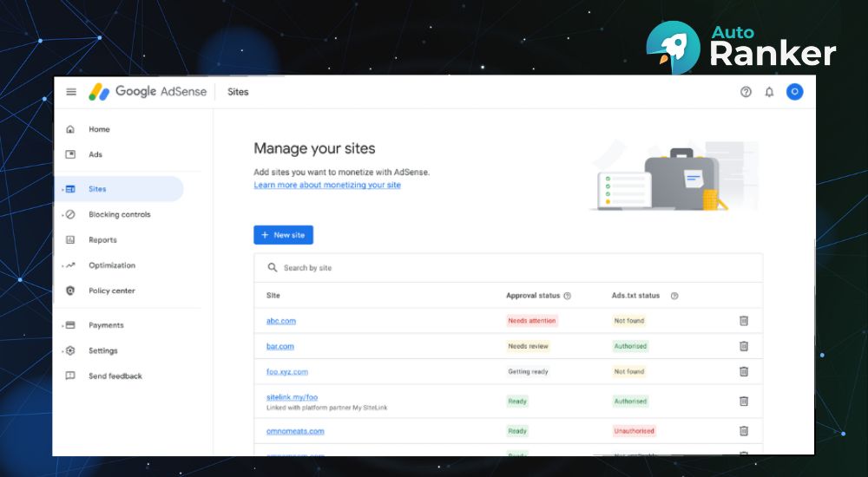The width and height of the screenshot is (868, 477).
Task: Delete the bar.com site row
Action: (x=744, y=346)
